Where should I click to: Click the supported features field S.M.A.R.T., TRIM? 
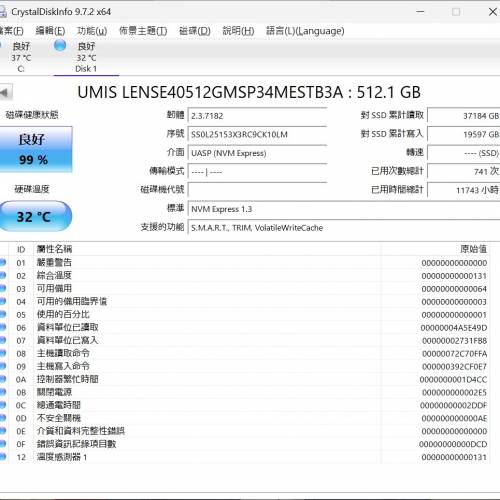pyautogui.click(x=344, y=228)
